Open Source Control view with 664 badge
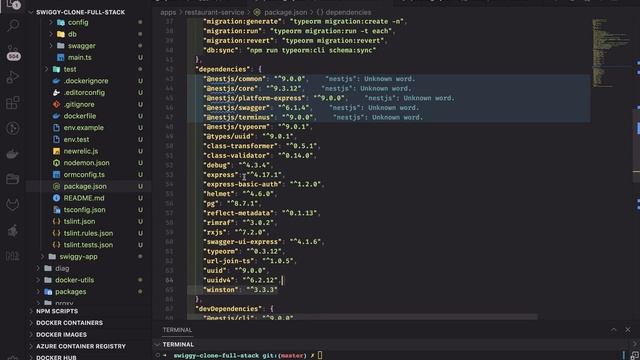Image resolution: width=640 pixels, height=360 pixels. coord(13,53)
